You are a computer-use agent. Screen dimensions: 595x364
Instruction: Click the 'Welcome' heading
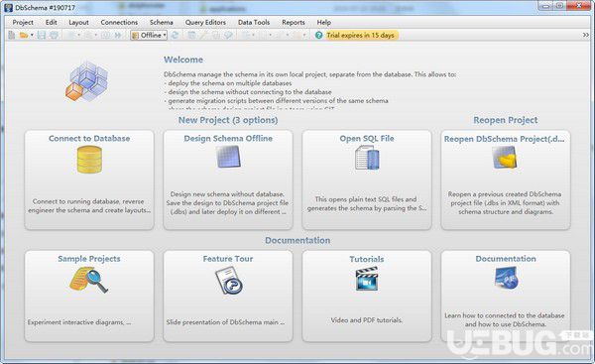coord(183,60)
